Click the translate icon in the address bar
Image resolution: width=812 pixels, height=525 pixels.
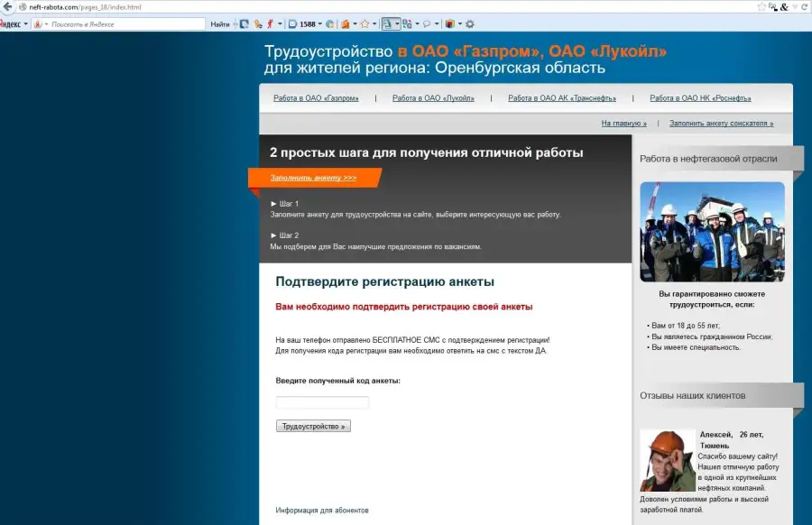[x=773, y=6]
